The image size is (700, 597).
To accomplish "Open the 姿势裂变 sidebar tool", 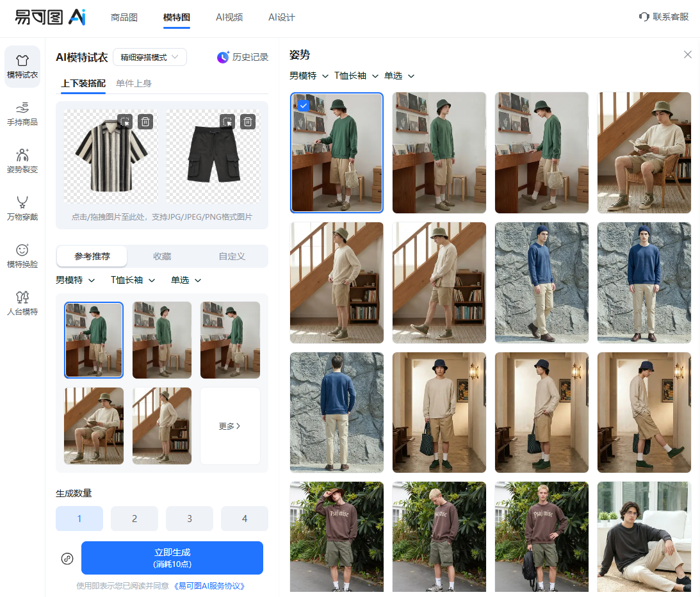I will (x=22, y=161).
